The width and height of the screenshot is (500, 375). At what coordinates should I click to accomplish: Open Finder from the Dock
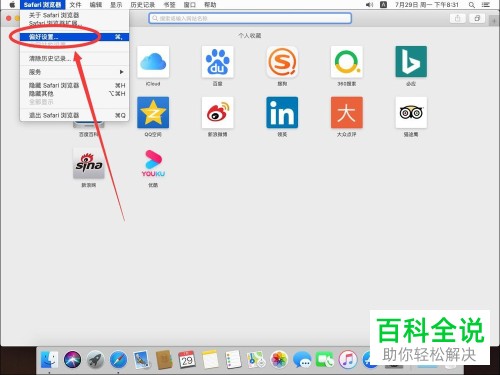49,360
